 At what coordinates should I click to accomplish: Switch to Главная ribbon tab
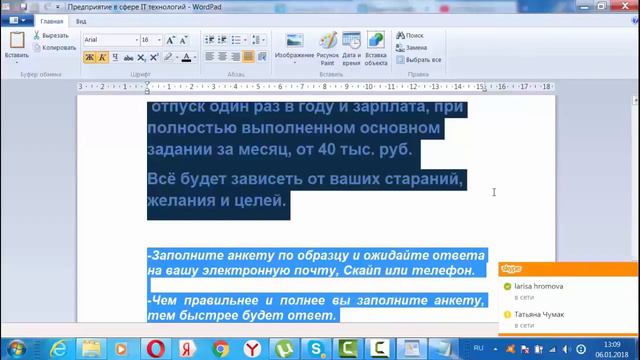tap(52, 21)
